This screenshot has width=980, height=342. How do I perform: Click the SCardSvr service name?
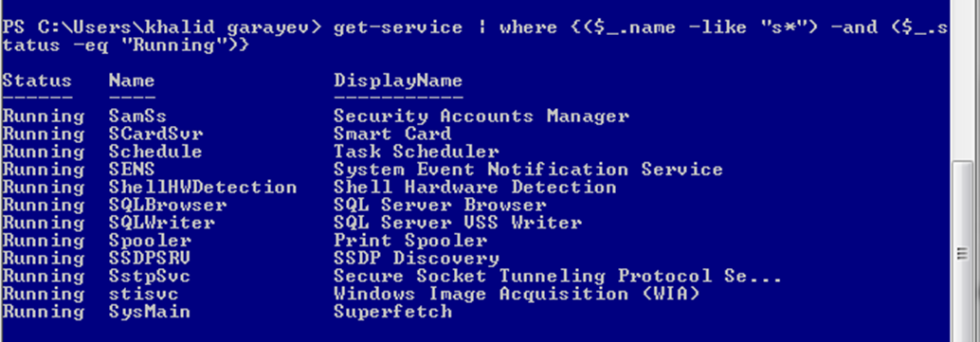point(155,134)
